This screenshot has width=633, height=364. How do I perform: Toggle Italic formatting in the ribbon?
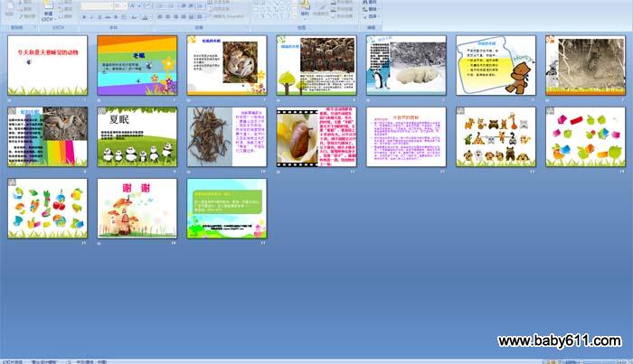[91, 16]
